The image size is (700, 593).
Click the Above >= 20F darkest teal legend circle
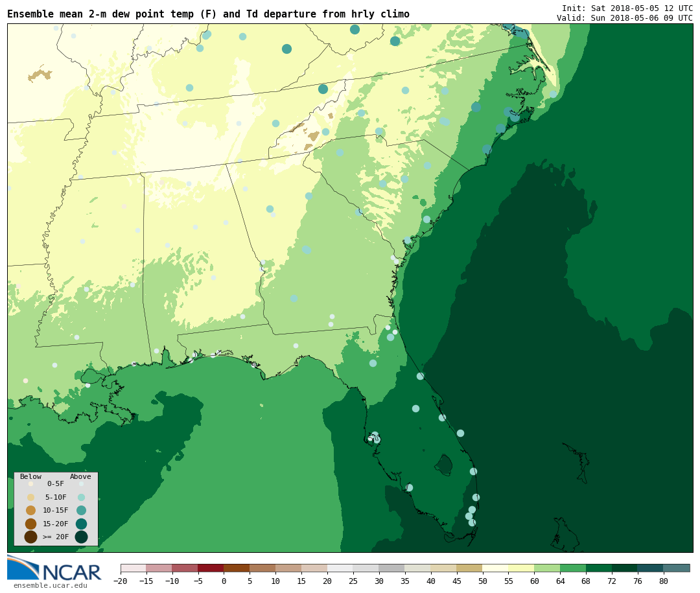tap(81, 537)
